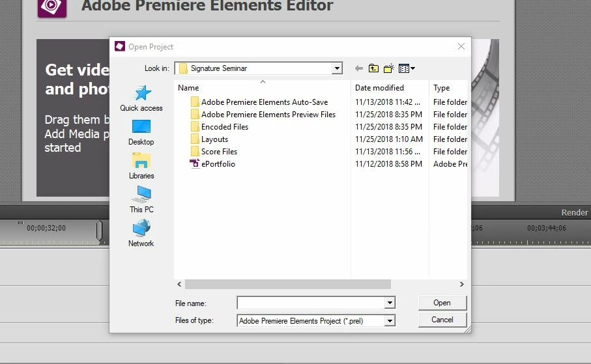Select the 'ePortfolio' file name
The image size is (591, 364).
[218, 164]
